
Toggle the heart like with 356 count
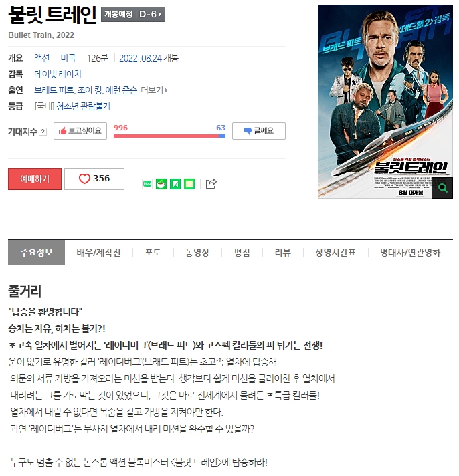coord(94,179)
